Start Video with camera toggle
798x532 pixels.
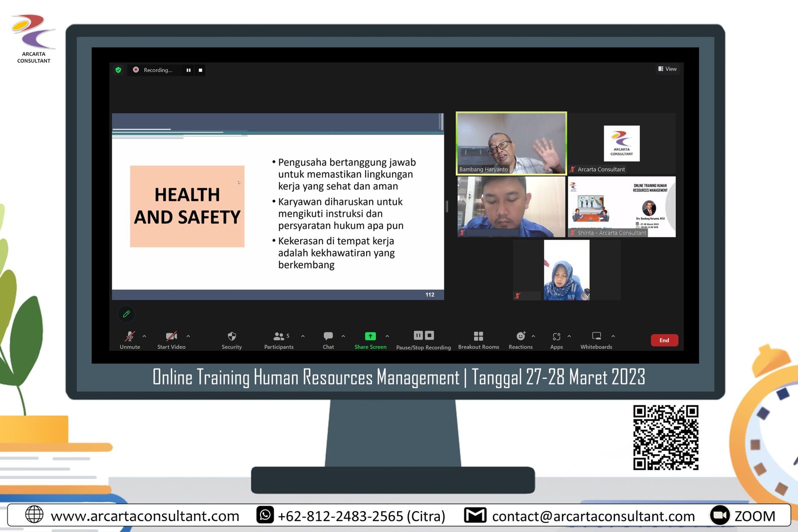[171, 337]
